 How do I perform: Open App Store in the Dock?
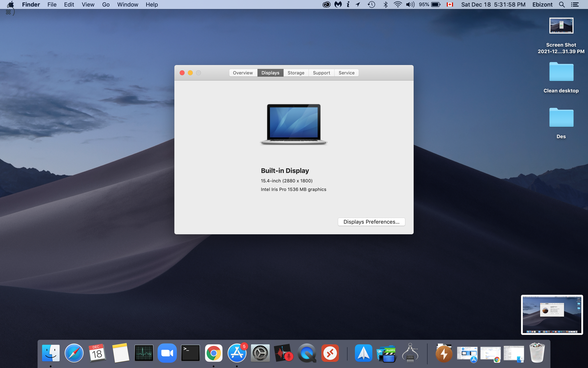point(237,353)
